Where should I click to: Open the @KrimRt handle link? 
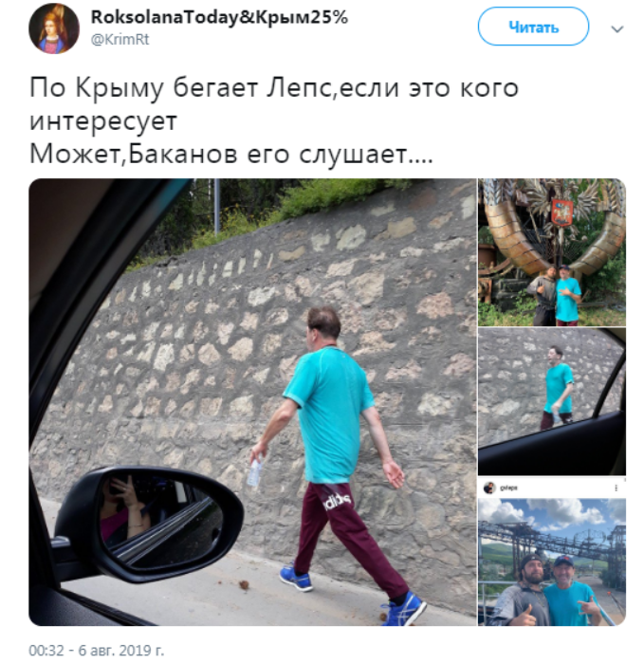pos(120,39)
